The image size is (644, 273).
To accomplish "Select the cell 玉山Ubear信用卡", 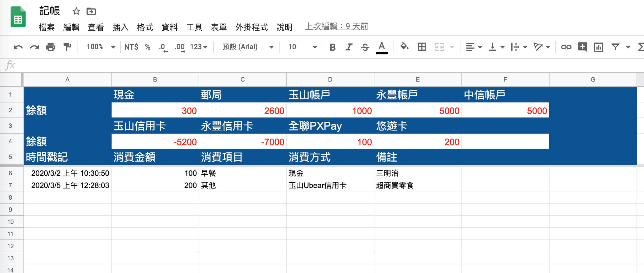I will [x=330, y=185].
